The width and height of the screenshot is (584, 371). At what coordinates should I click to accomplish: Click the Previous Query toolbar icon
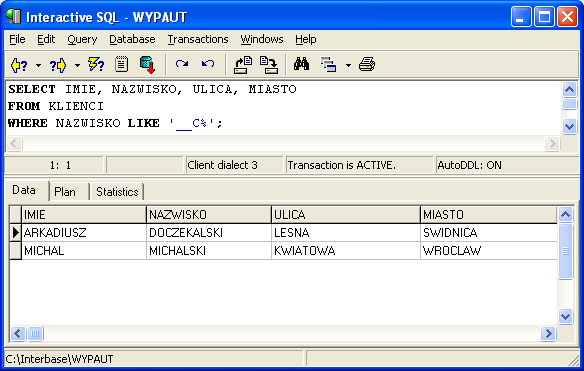click(x=19, y=65)
